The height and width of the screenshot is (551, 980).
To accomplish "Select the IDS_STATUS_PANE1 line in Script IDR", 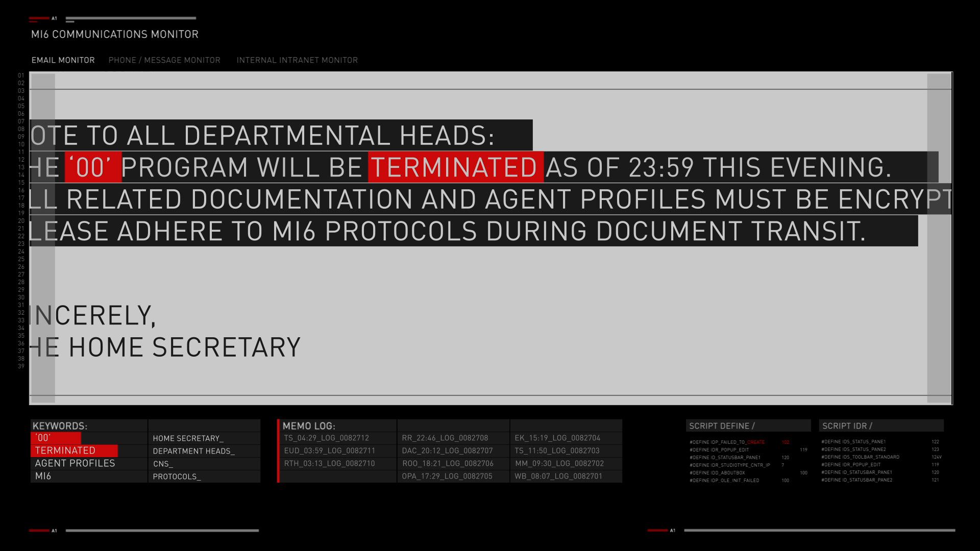I will point(880,442).
